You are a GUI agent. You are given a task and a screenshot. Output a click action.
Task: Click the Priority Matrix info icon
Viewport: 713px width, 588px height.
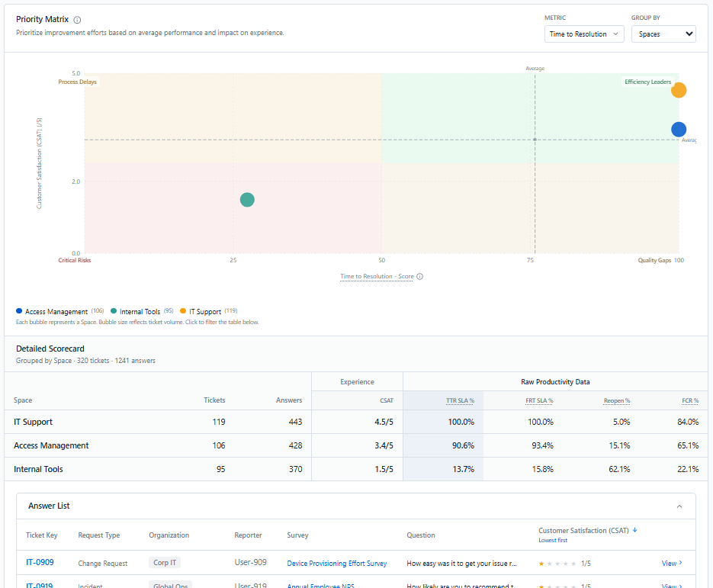point(77,20)
